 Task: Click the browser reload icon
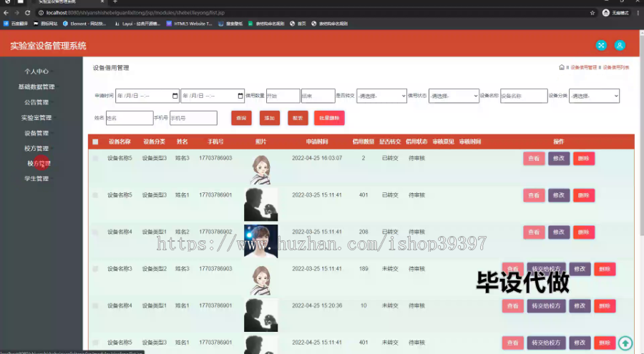point(27,13)
